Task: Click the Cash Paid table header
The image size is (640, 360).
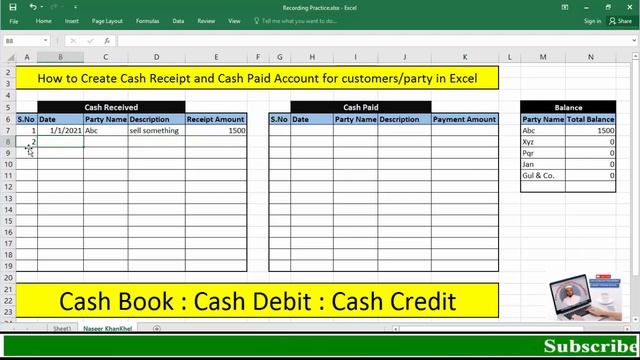Action: click(361, 107)
